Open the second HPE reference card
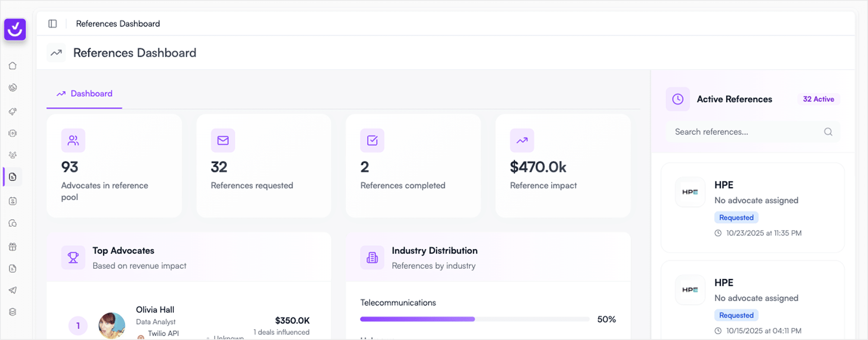Image resolution: width=868 pixels, height=340 pixels. pos(752,302)
